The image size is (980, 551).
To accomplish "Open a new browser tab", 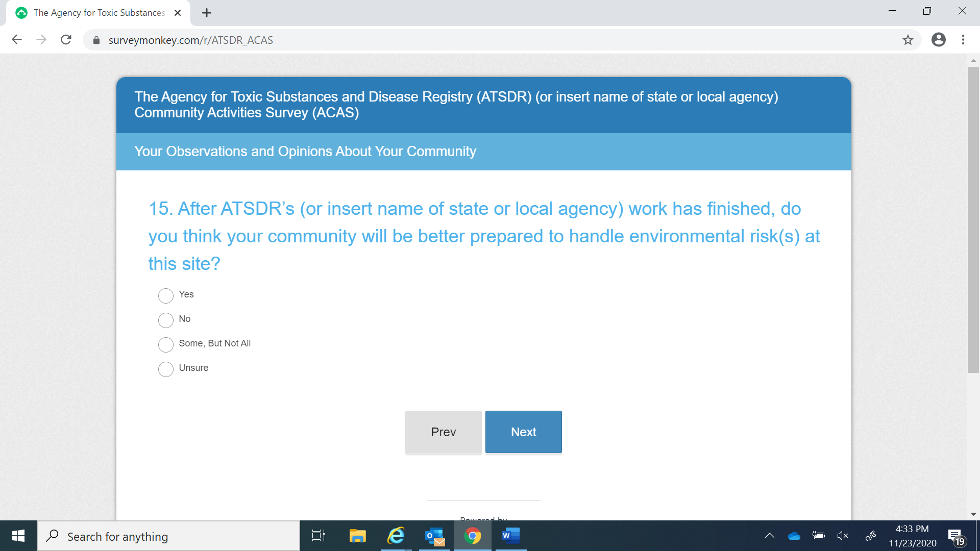I will click(x=207, y=13).
